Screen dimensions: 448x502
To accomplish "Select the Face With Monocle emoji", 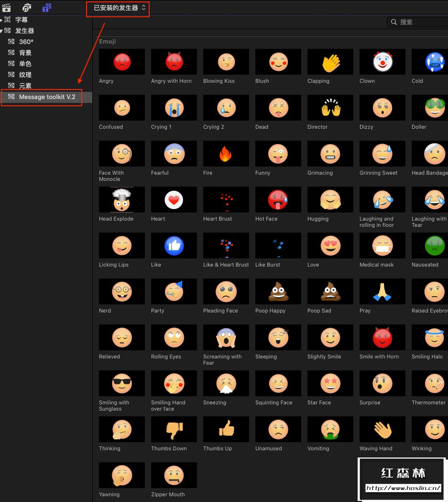I will click(122, 154).
